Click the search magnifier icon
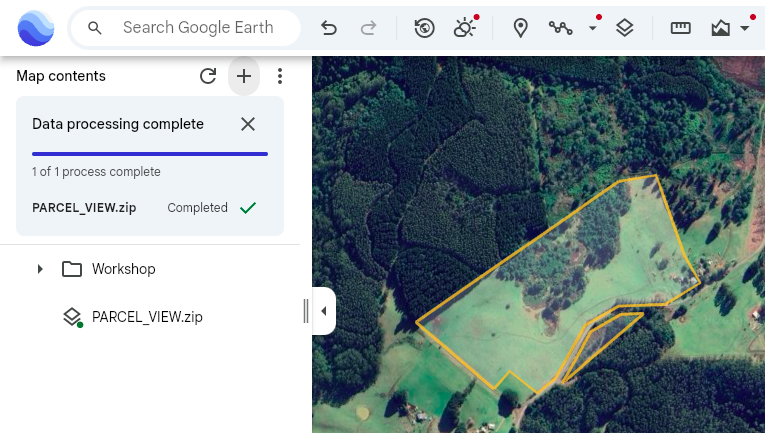 [x=95, y=28]
